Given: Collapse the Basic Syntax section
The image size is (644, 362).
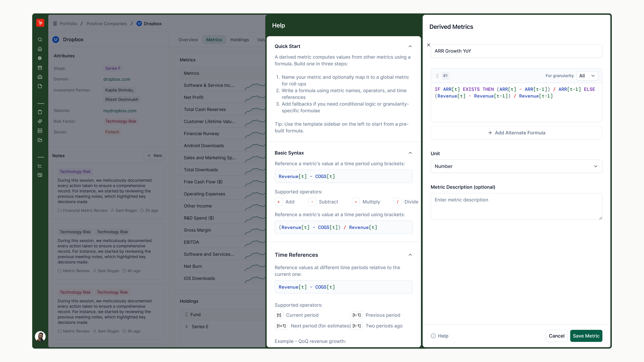Looking at the screenshot, I should pos(410,153).
